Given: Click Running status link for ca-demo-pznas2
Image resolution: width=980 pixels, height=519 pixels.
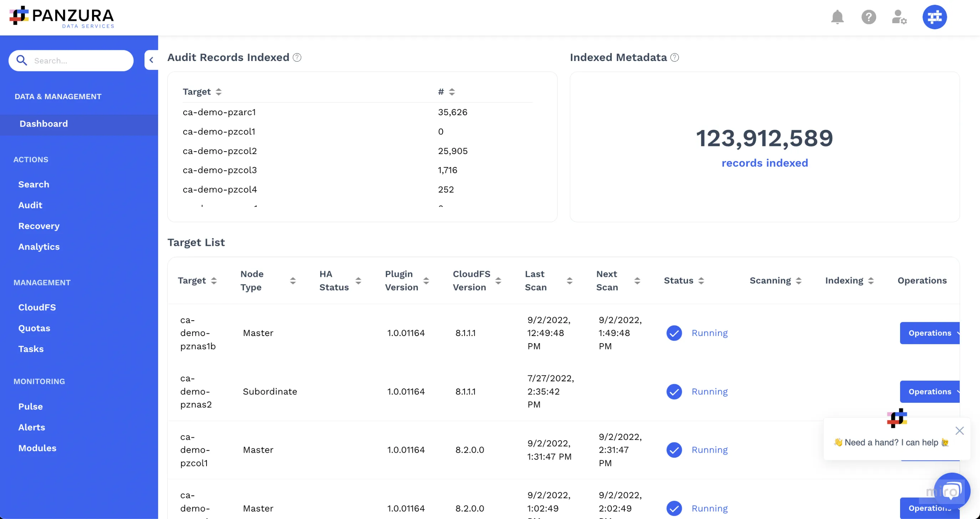Looking at the screenshot, I should tap(710, 392).
